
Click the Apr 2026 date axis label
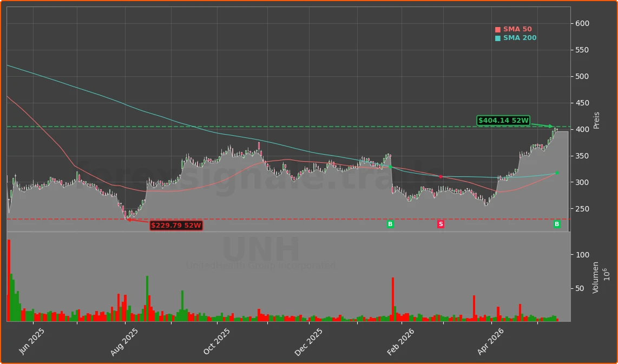click(x=491, y=341)
